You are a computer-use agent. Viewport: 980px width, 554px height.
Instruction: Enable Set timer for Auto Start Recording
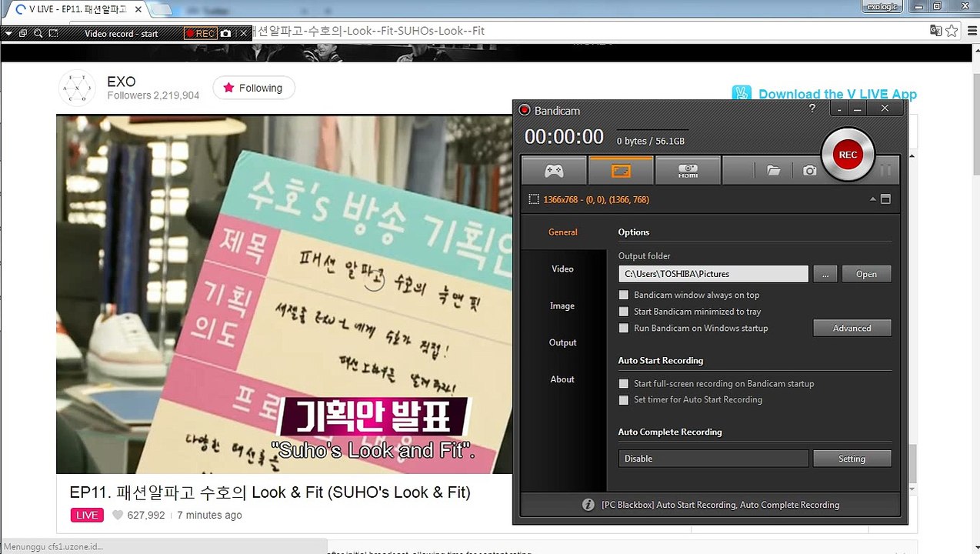coord(624,399)
